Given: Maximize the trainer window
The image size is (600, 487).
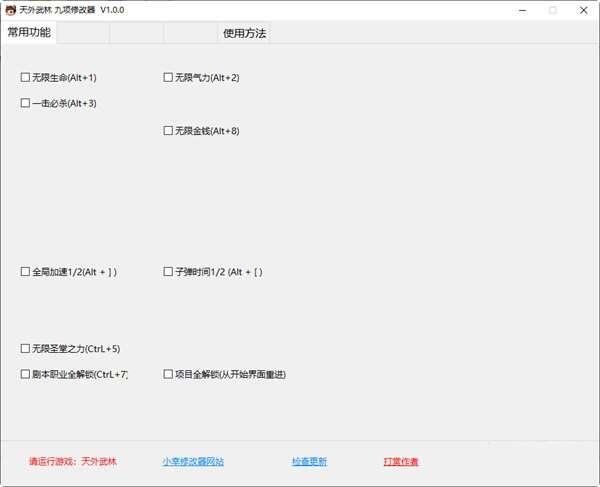Looking at the screenshot, I should pyautogui.click(x=552, y=9).
